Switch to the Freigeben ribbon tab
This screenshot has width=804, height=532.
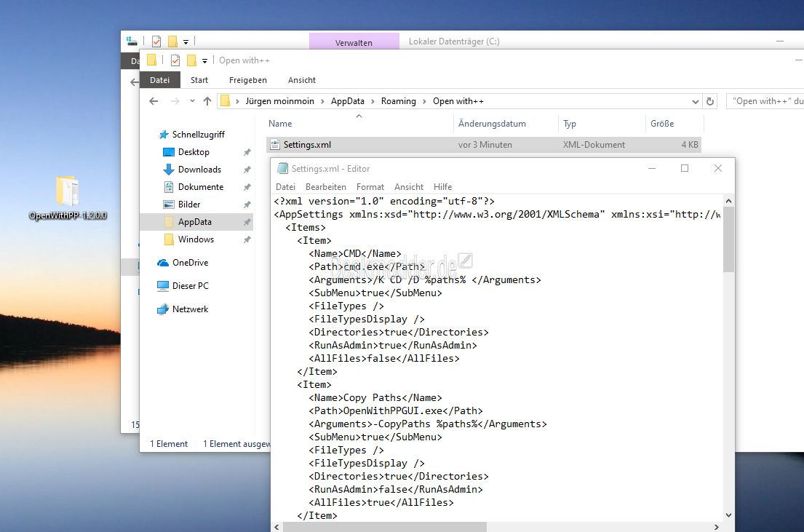coord(247,80)
